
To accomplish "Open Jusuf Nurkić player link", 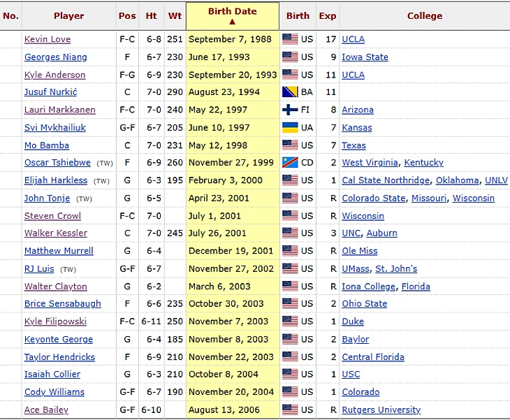I will coord(51,92).
